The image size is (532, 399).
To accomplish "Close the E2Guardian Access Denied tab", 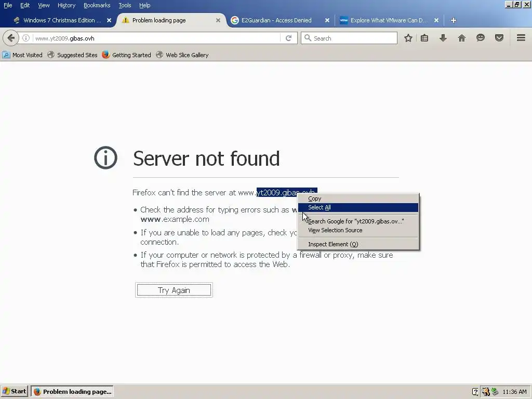I will pos(327,20).
